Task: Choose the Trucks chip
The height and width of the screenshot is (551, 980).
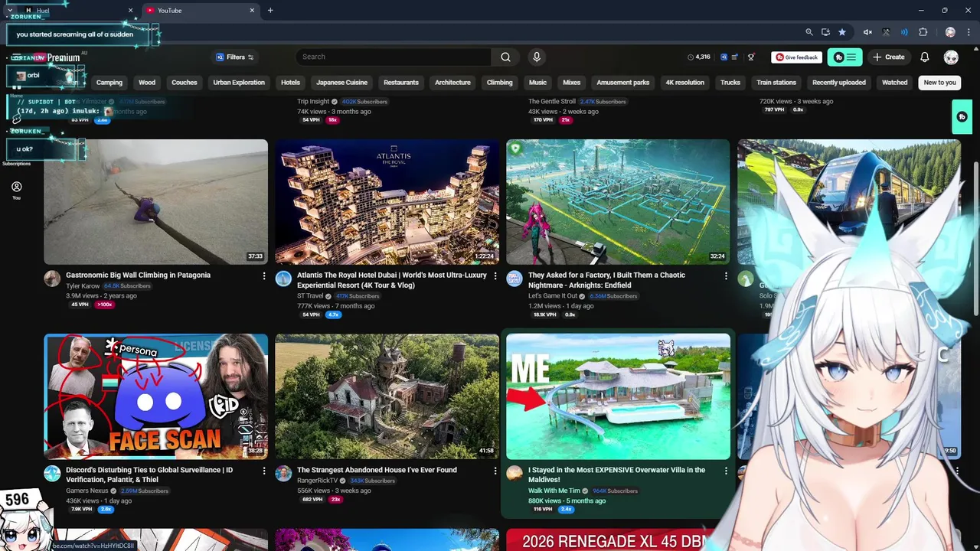Action: 730,83
